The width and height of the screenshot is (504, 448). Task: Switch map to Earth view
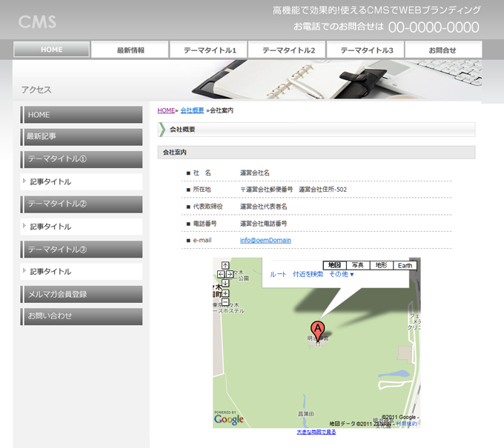(405, 265)
